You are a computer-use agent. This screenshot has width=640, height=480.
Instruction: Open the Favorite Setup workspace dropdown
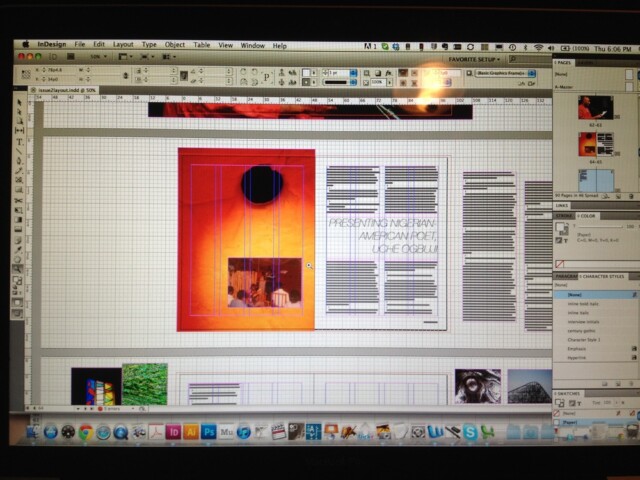[474, 60]
